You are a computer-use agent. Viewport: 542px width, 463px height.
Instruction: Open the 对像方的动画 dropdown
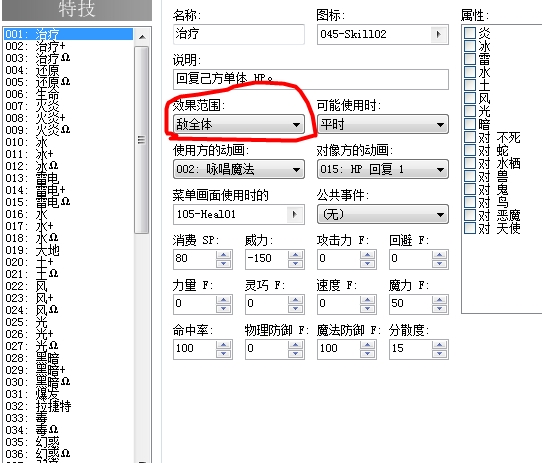[x=383, y=169]
